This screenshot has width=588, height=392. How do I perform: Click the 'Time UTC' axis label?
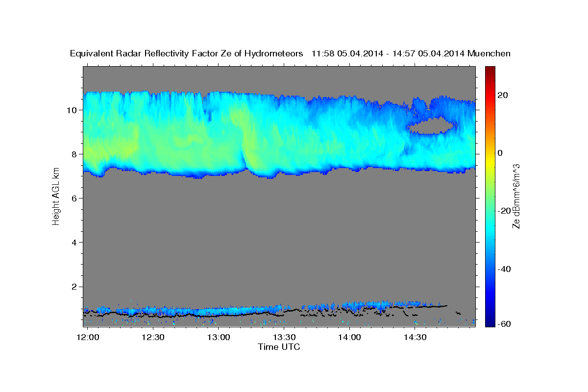coord(279,347)
